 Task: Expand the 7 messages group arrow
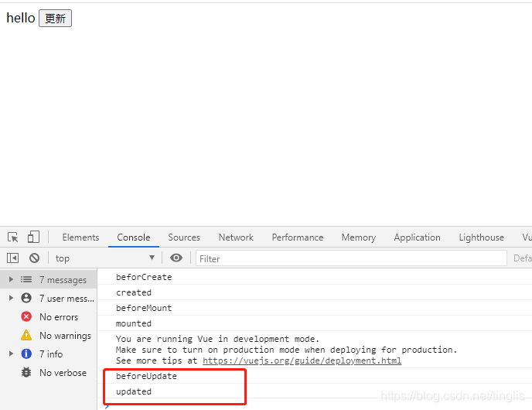click(x=11, y=279)
